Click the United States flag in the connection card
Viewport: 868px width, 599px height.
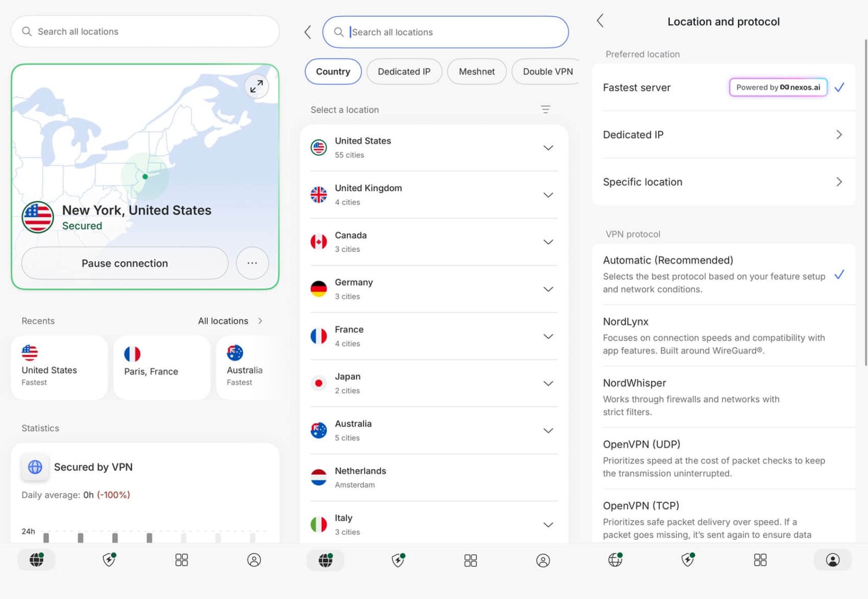pyautogui.click(x=37, y=217)
